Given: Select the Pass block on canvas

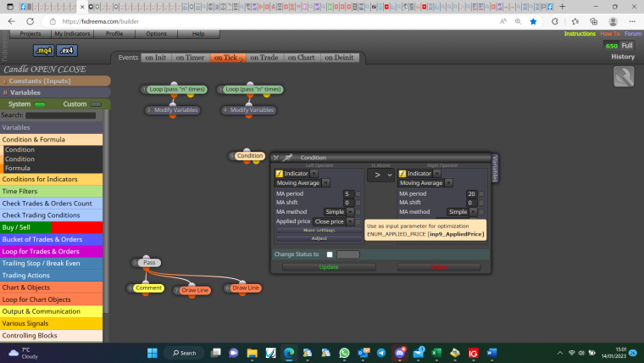Looking at the screenshot, I should click(149, 262).
